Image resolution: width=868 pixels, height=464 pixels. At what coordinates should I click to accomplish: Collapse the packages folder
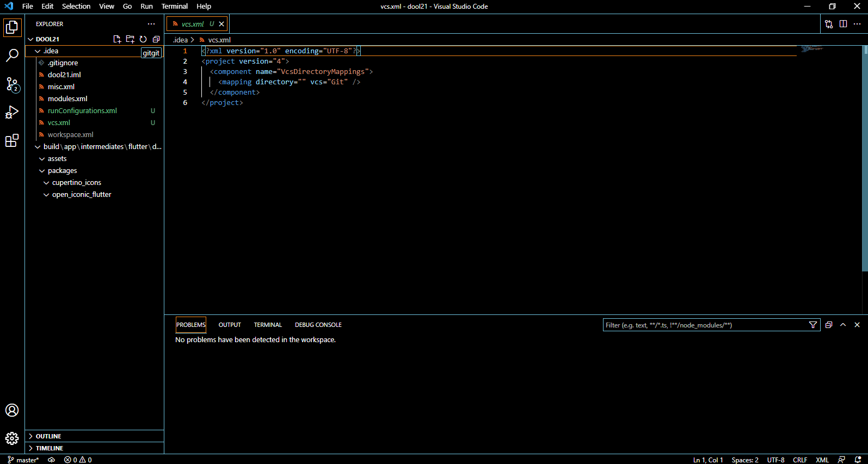[42, 171]
